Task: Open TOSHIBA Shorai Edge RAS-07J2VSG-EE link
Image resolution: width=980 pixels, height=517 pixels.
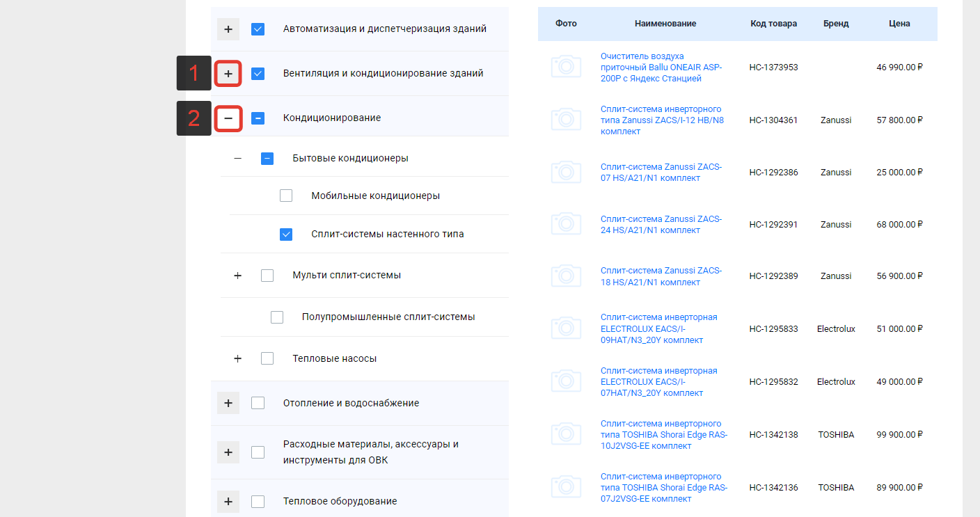Action: 664,488
